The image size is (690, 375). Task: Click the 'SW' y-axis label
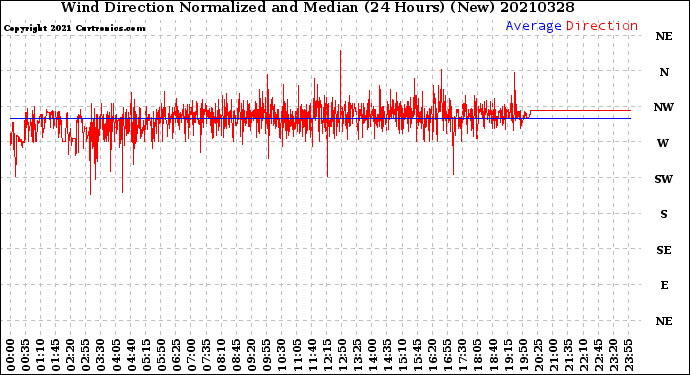point(664,179)
